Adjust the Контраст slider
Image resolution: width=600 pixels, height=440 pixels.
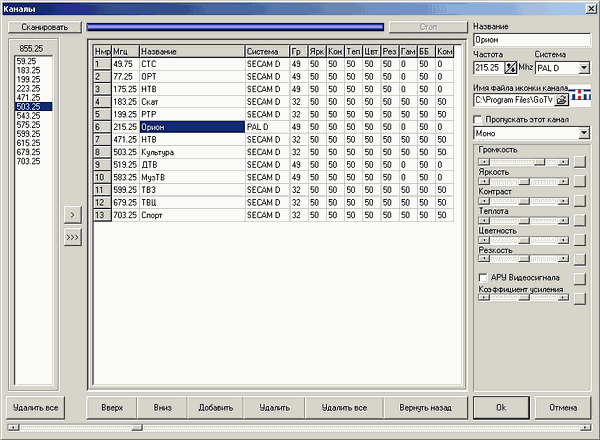click(x=523, y=201)
